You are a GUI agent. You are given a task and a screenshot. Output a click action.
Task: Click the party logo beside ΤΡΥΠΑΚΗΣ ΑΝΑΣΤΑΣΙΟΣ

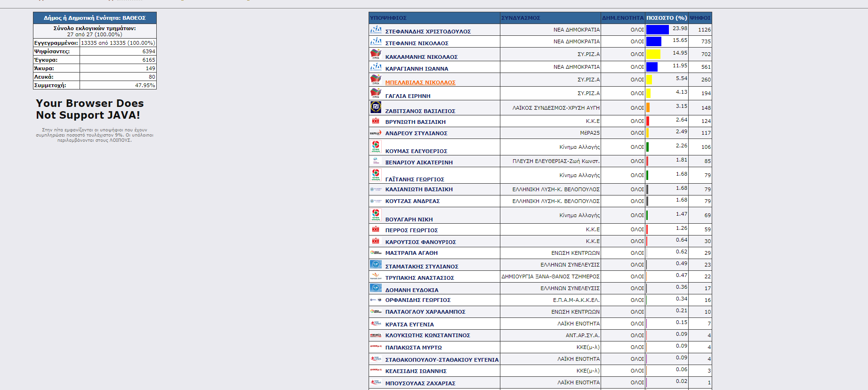(x=376, y=276)
